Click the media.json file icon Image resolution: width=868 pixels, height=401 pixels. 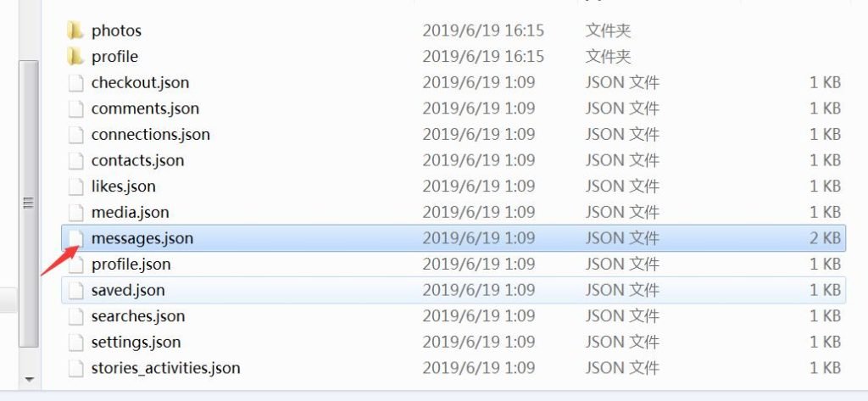point(75,213)
